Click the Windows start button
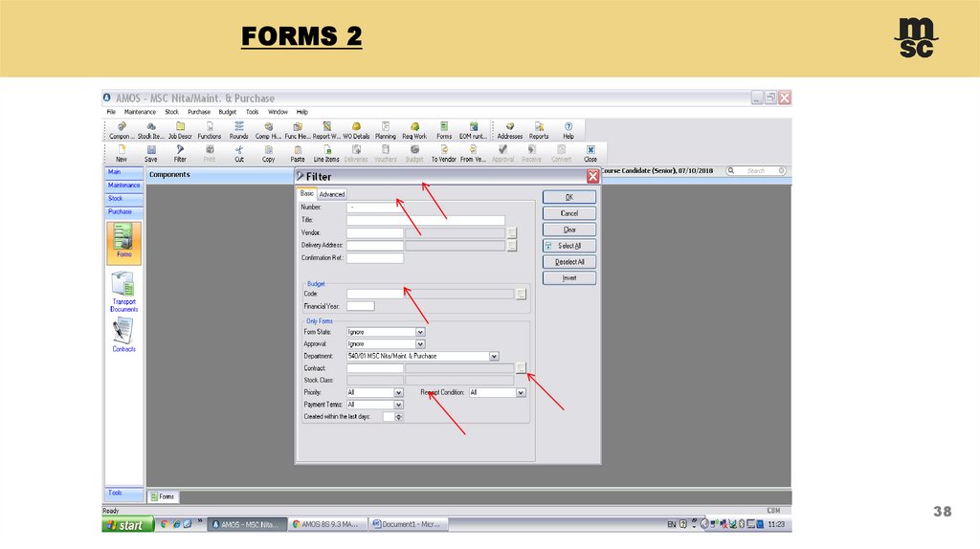The image size is (980, 549). coord(128,525)
